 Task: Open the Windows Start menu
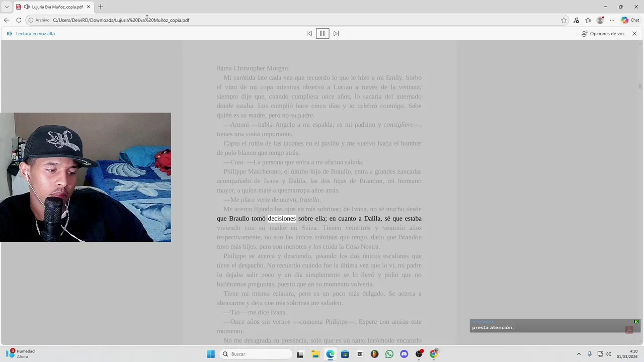(211, 354)
